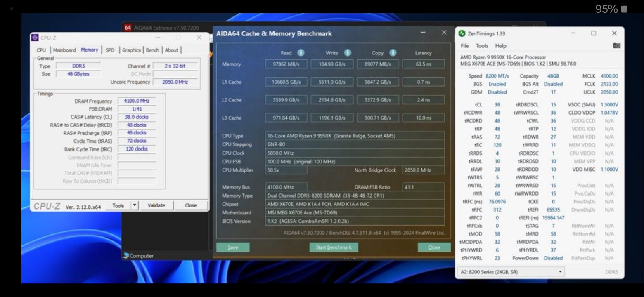The width and height of the screenshot is (644, 297).
Task: Click the Copy info icon in AIDA64 benchmark
Action: [x=393, y=53]
